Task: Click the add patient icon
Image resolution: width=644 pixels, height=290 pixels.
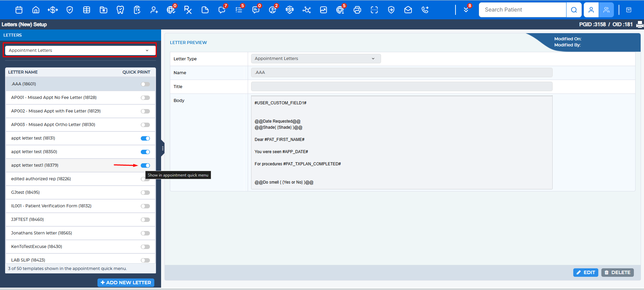Action: coord(154,10)
